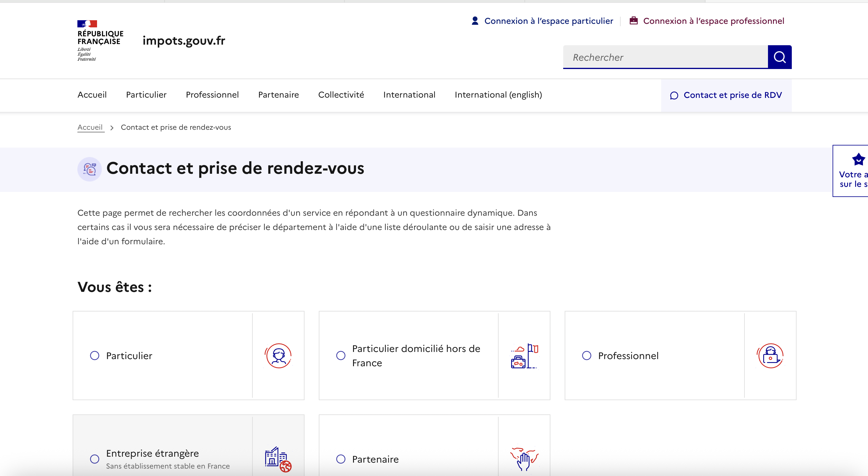868x476 pixels.
Task: Click the Rechercher search input field
Action: (x=666, y=57)
